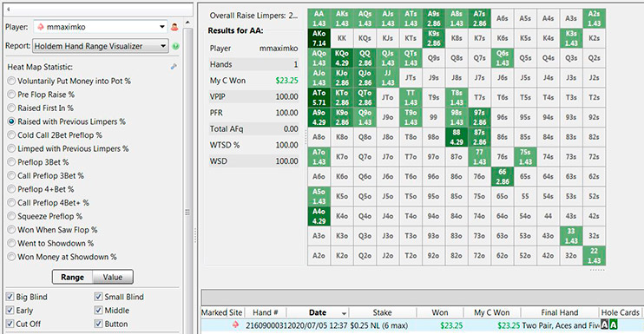The height and width of the screenshot is (334, 644).
Task: Open the Player dropdown showing mmaximko
Action: 101,27
